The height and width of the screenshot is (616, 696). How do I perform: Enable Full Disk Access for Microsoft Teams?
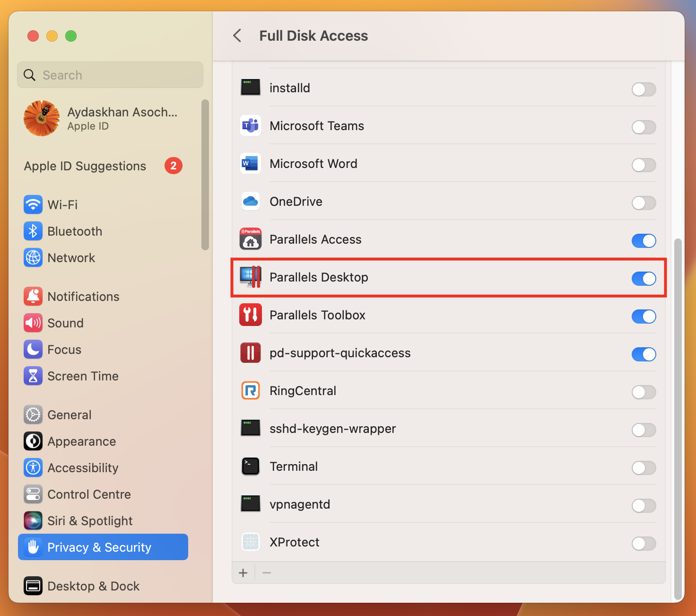(x=644, y=127)
